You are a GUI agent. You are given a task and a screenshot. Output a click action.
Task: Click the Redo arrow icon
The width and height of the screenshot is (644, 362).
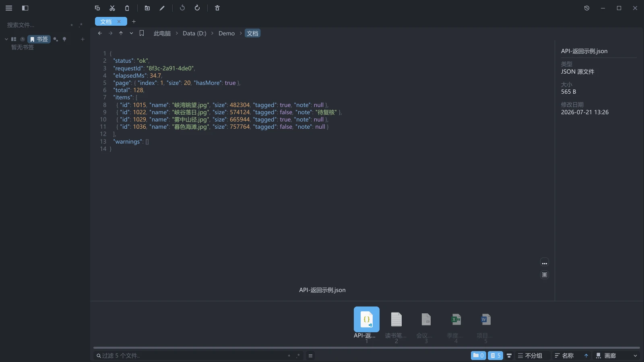[197, 8]
